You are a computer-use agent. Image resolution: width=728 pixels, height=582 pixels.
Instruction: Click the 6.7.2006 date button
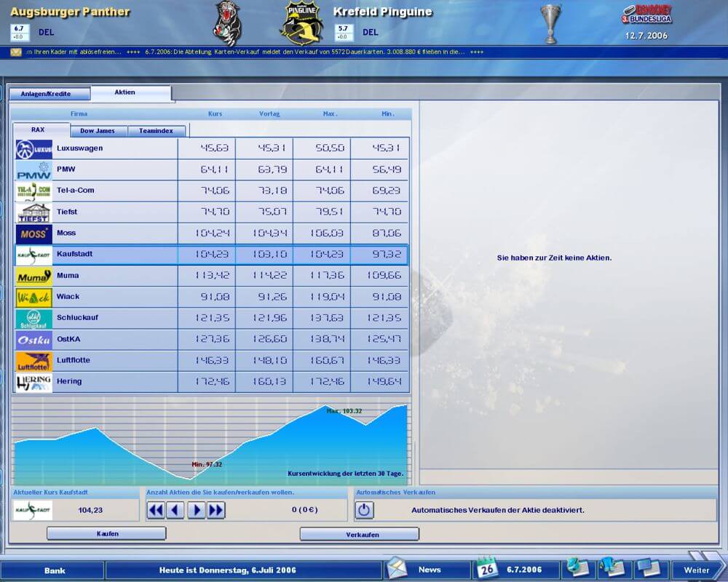[x=523, y=570]
